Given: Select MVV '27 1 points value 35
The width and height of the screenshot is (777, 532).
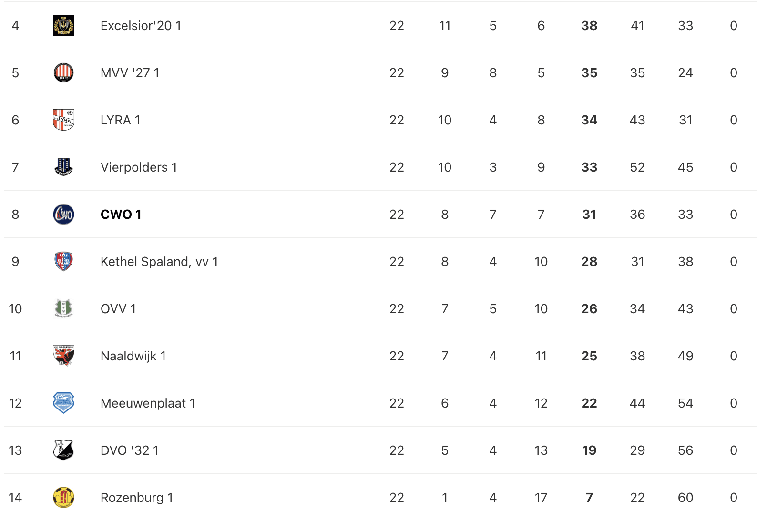Looking at the screenshot, I should tap(589, 73).
